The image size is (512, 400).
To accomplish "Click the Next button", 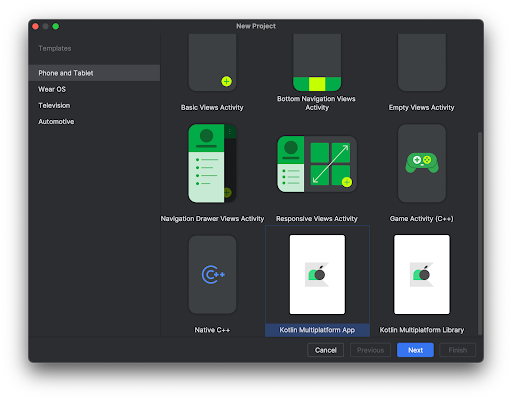I will [415, 350].
